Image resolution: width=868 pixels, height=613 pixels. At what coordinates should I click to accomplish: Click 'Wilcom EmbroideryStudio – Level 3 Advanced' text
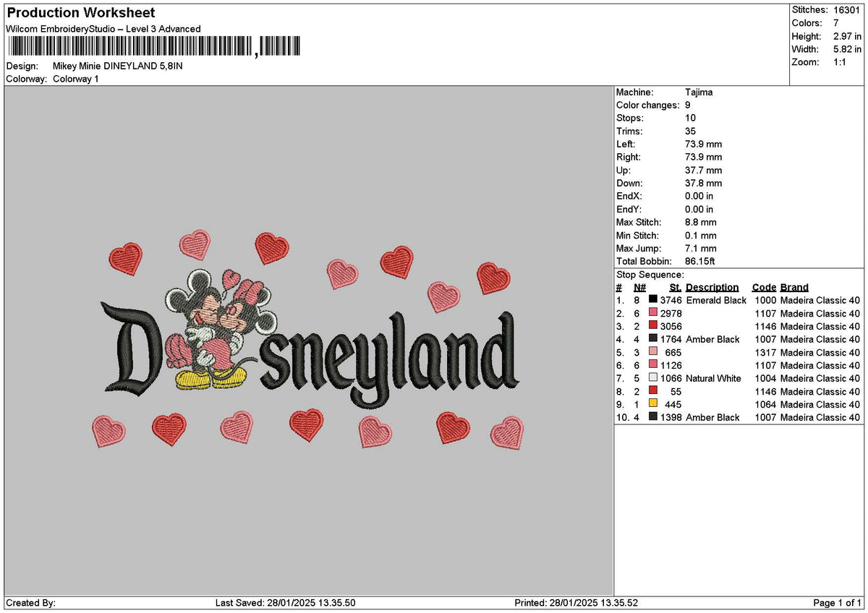tap(103, 29)
